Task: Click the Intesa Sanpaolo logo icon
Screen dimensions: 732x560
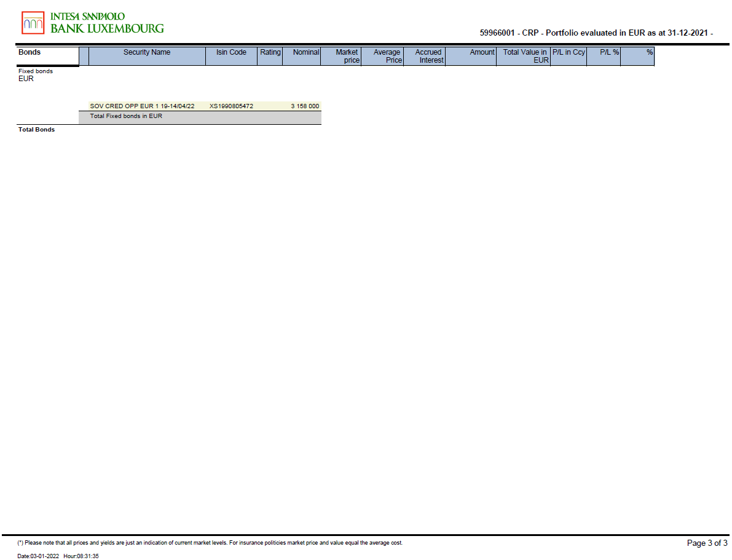Action: tap(33, 23)
